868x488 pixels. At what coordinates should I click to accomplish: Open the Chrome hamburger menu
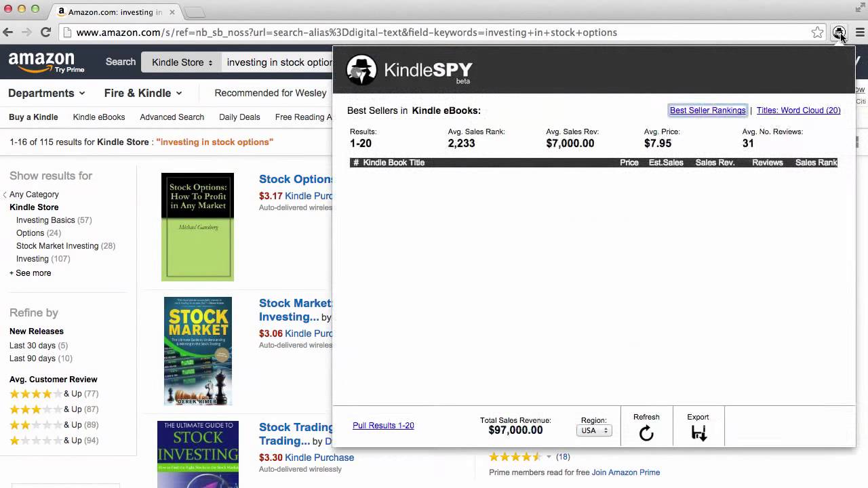click(x=860, y=32)
